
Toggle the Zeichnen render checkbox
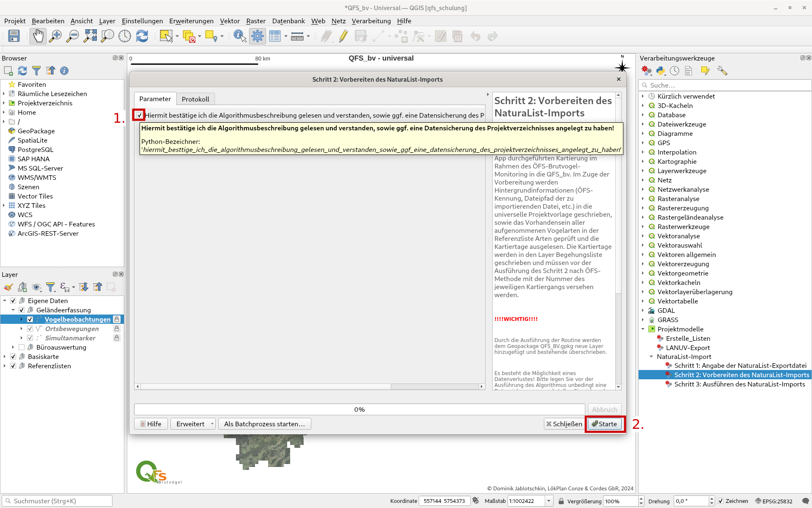pyautogui.click(x=721, y=501)
